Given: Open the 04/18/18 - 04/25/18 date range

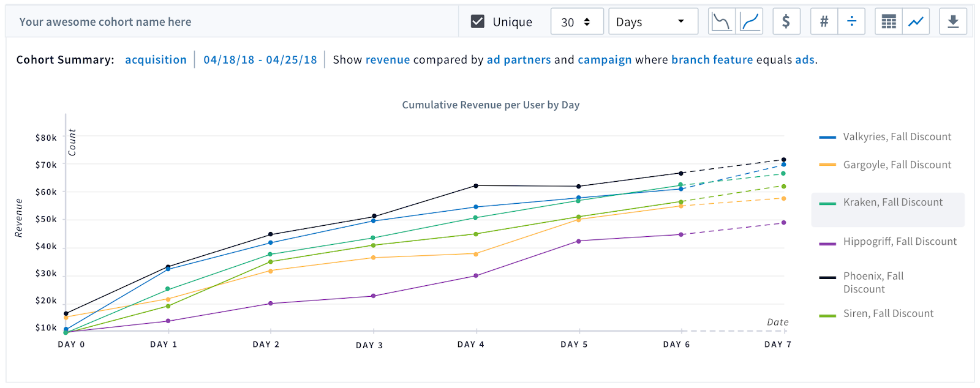Looking at the screenshot, I should pos(260,60).
